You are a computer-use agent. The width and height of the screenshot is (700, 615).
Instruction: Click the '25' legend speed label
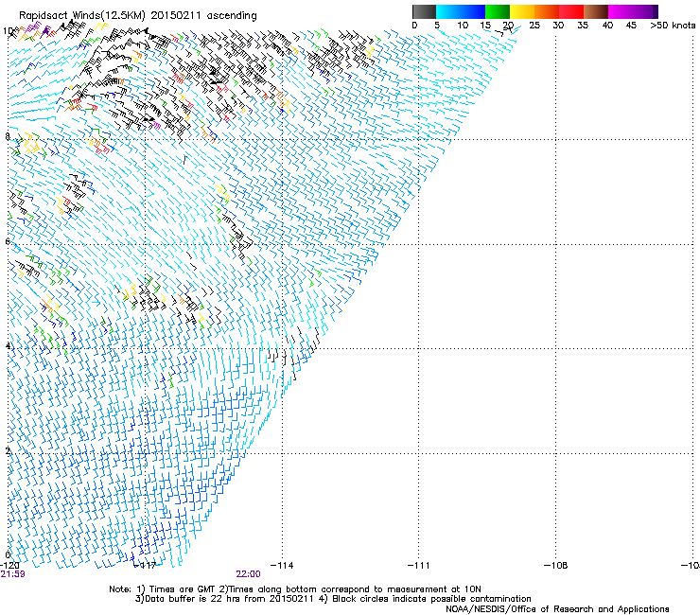[x=534, y=26]
